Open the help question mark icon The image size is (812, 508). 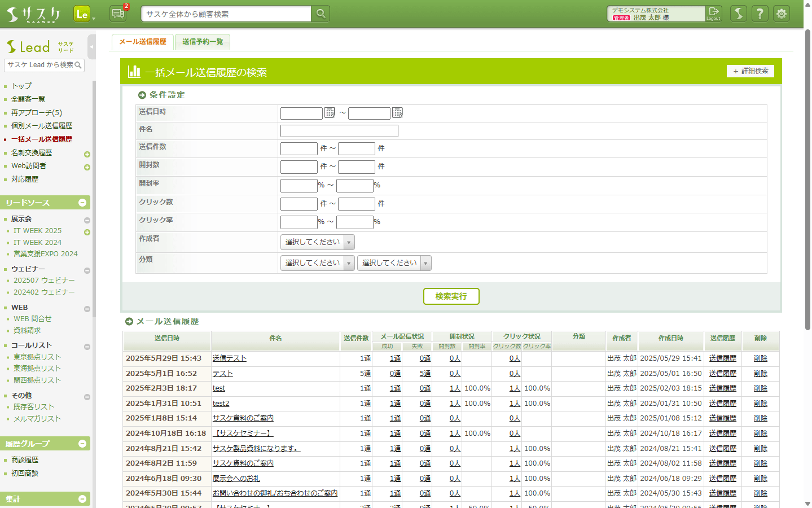click(x=760, y=14)
